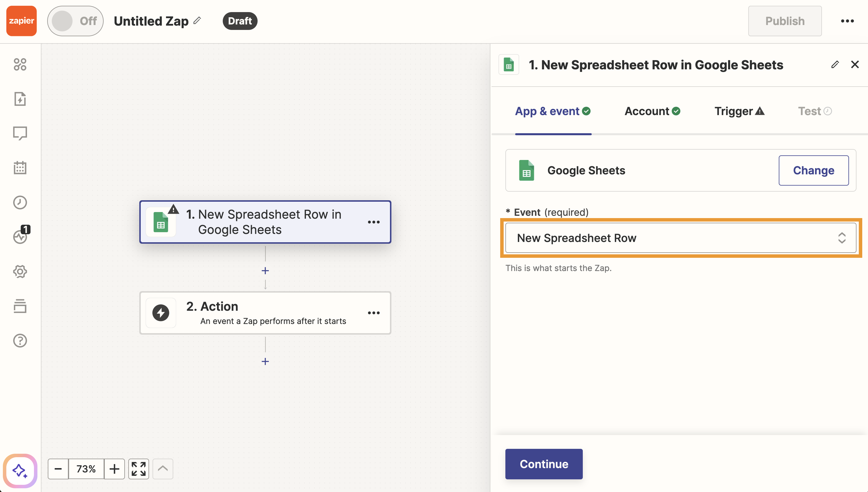Click the warning icon on trigger step
This screenshot has height=492, width=868.
(173, 209)
